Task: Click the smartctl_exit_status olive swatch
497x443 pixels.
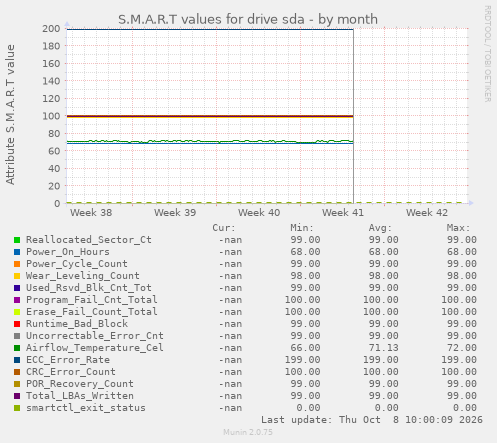Action: (x=17, y=408)
